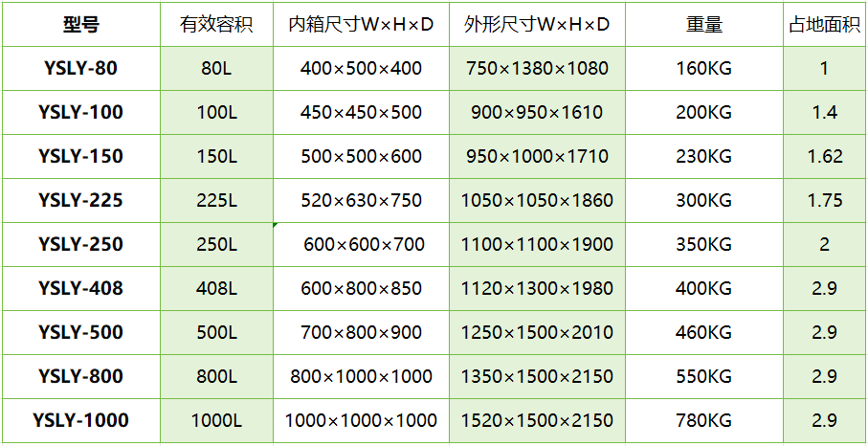This screenshot has width=868, height=446.
Task: Click the YSLY-80 model cell
Action: tap(81, 69)
